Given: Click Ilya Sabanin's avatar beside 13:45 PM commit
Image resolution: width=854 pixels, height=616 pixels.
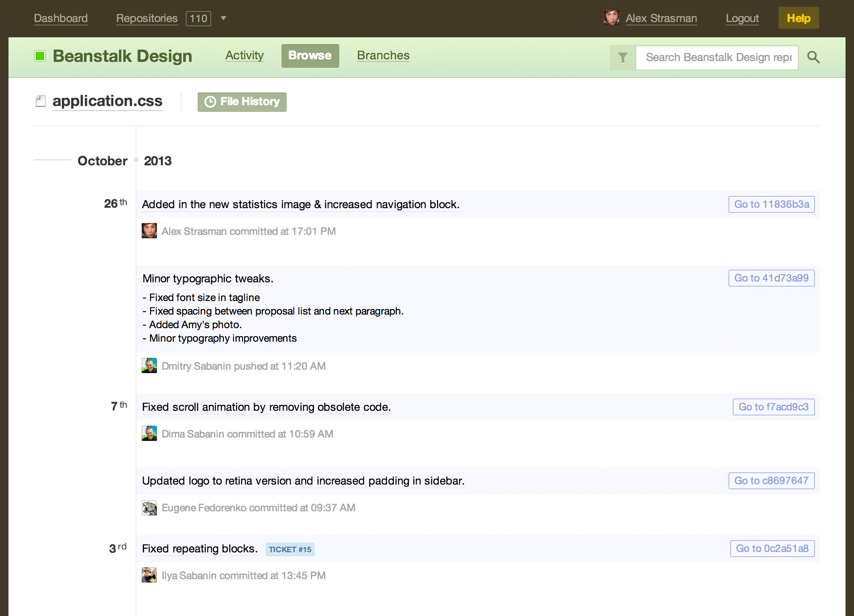Looking at the screenshot, I should (149, 575).
